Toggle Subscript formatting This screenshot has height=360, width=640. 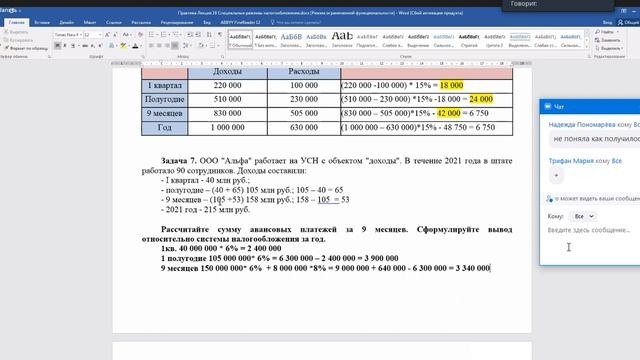[93, 46]
